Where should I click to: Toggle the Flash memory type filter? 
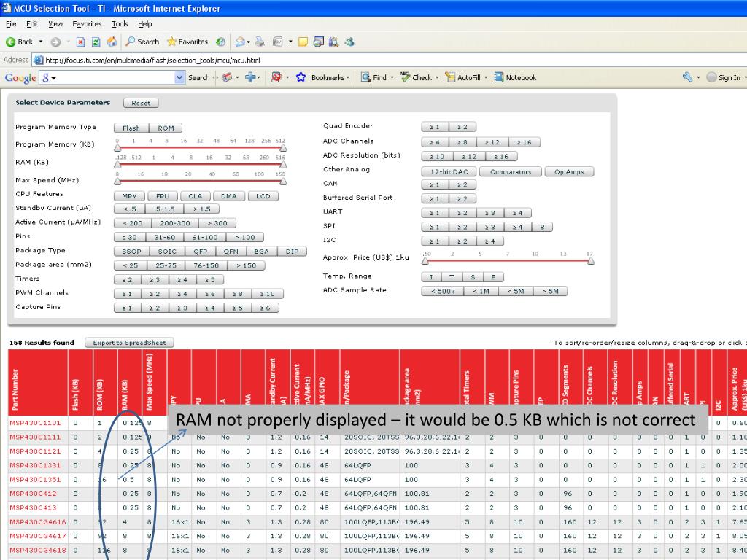pyautogui.click(x=131, y=128)
